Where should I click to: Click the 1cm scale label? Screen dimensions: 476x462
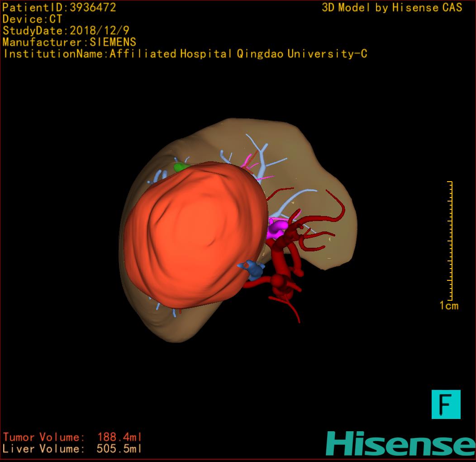tap(448, 306)
